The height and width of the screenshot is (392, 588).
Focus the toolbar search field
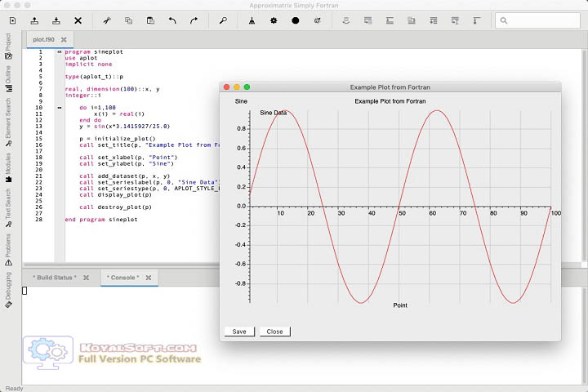click(537, 20)
